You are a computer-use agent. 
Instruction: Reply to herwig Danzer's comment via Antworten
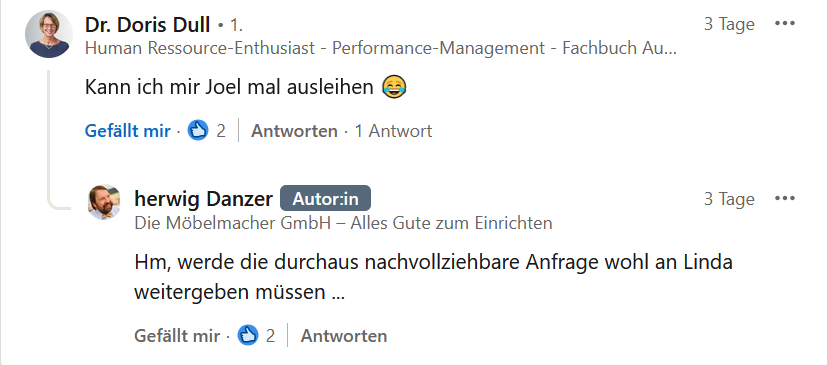(344, 335)
